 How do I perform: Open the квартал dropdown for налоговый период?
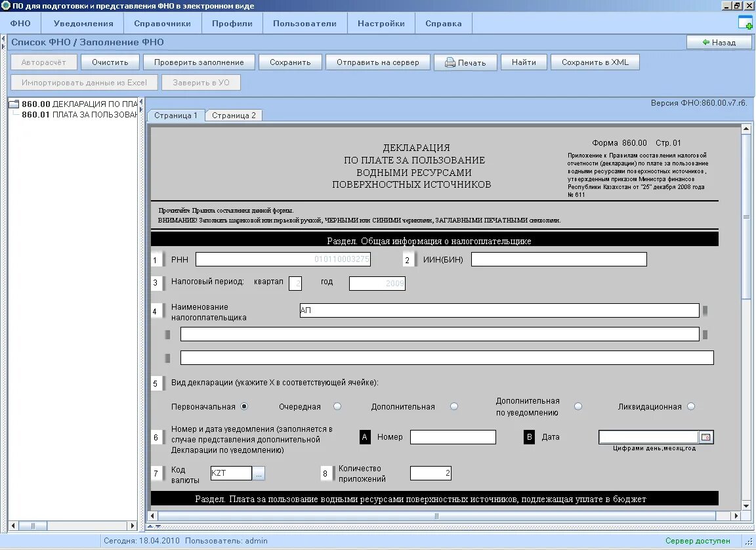pyautogui.click(x=295, y=282)
